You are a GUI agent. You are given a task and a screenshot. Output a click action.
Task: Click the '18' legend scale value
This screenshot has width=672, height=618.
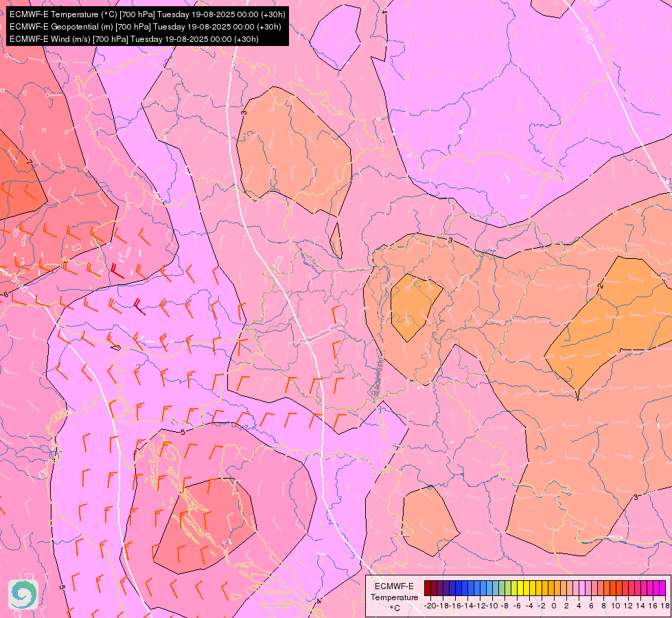664,606
